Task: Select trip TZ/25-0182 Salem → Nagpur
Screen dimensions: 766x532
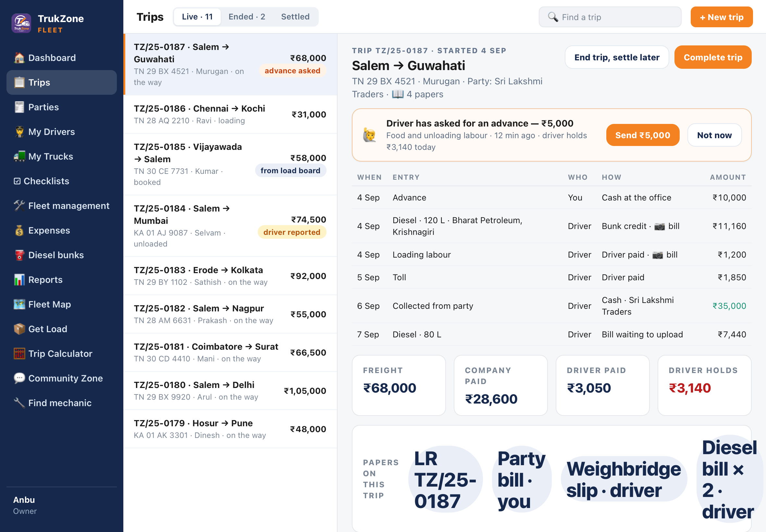Action: [230, 314]
